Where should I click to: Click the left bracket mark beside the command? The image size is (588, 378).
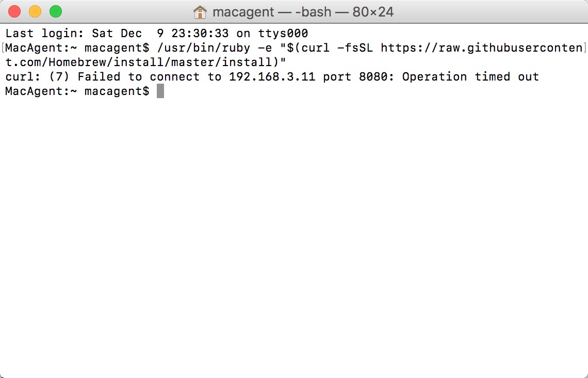coord(3,48)
